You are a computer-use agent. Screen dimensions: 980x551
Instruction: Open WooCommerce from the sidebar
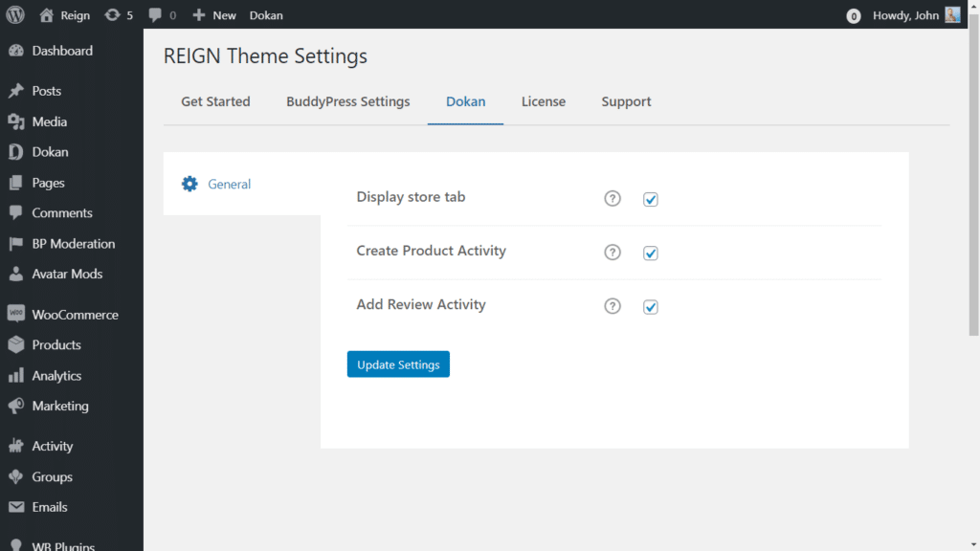point(74,315)
